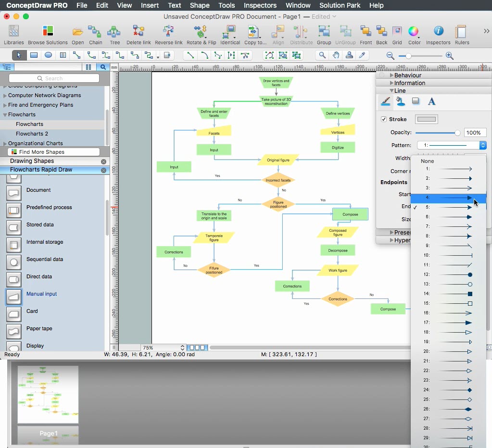
Task: Close the Drawing Shapes library
Action: tap(103, 162)
